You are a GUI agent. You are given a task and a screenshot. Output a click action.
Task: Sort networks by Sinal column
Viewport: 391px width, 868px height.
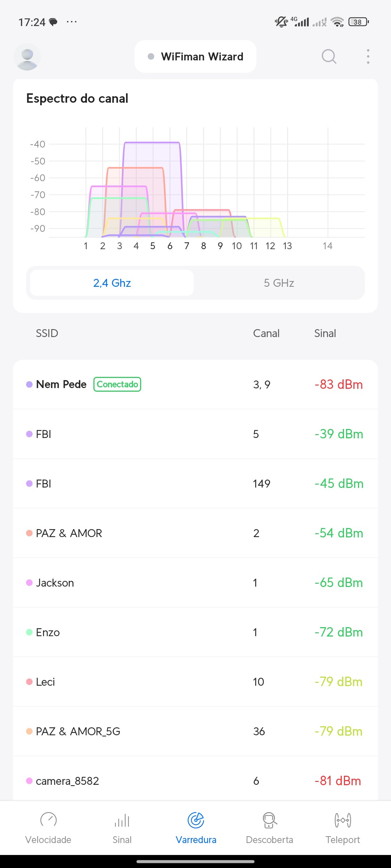coord(325,333)
